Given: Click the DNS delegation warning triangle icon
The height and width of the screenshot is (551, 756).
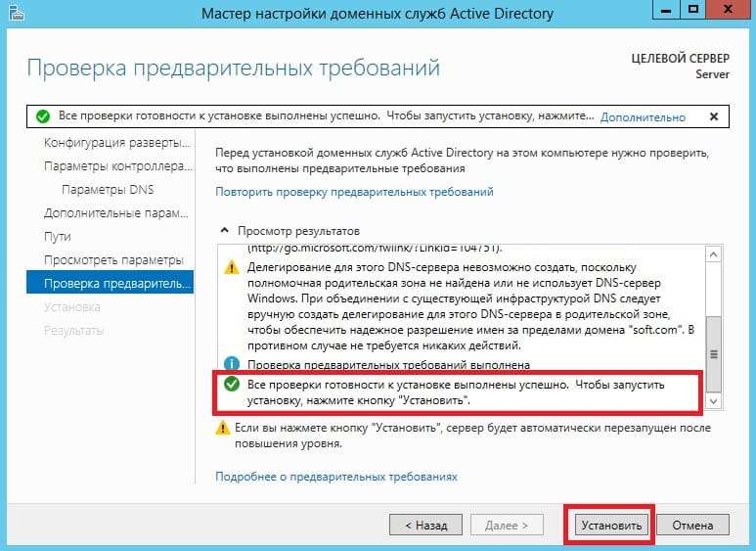Looking at the screenshot, I should pos(232,267).
